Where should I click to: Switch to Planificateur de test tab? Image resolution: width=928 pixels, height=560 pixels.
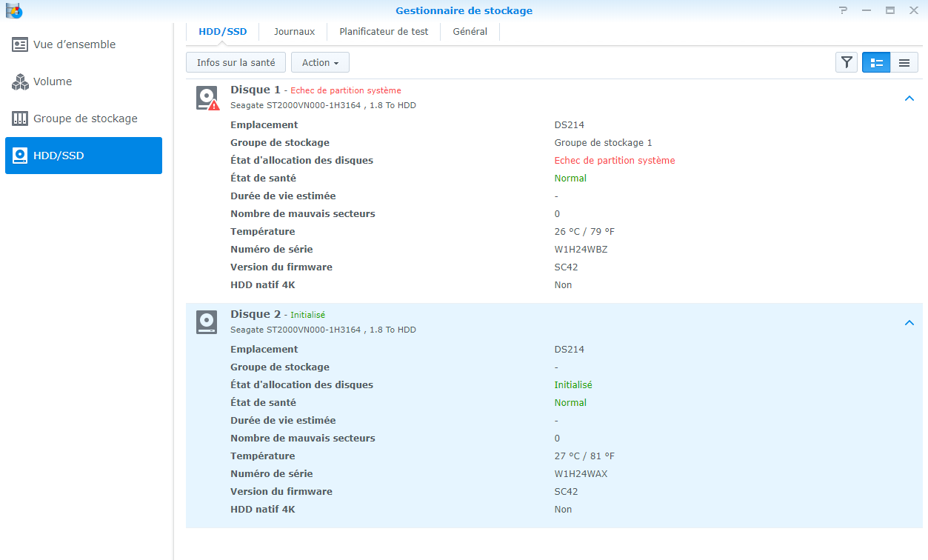point(384,32)
